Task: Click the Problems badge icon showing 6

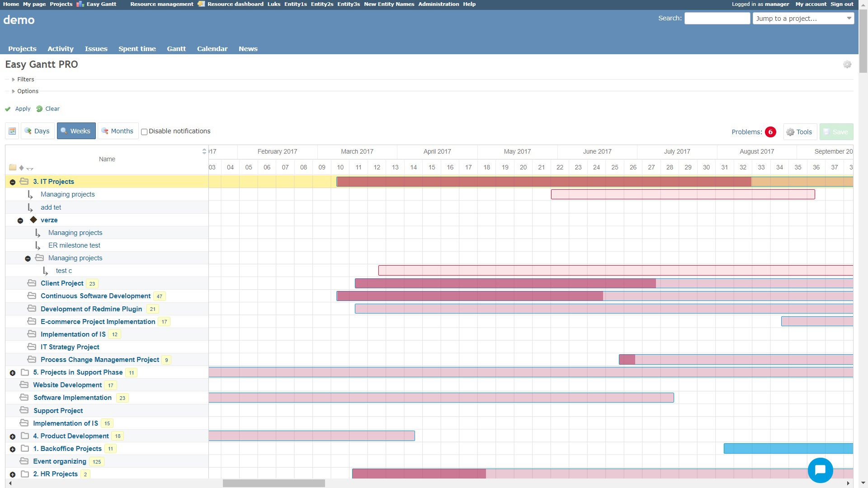Action: 769,132
